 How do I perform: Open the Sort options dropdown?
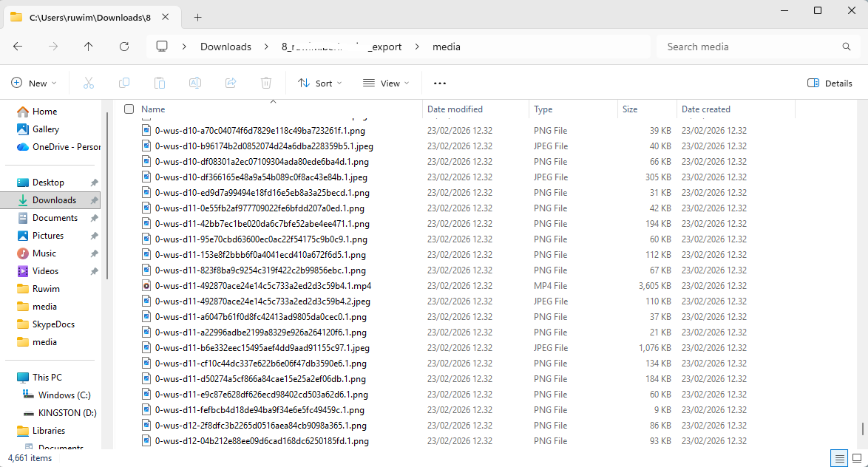pos(320,83)
